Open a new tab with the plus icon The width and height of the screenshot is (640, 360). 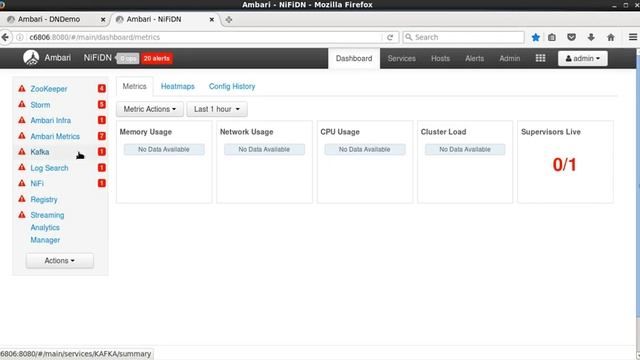pos(229,19)
